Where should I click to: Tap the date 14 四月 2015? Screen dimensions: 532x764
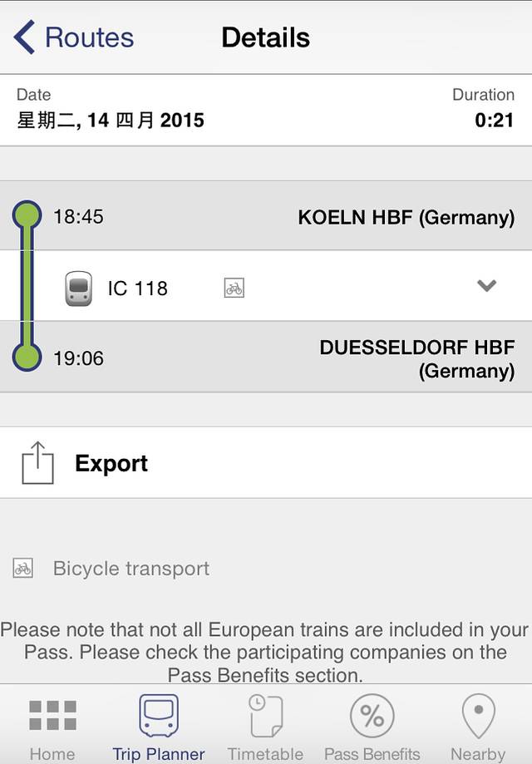point(111,121)
